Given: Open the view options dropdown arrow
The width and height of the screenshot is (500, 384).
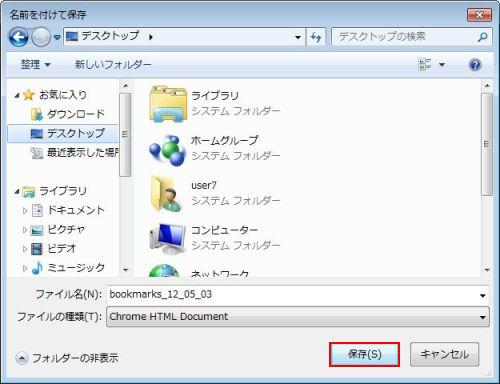Looking at the screenshot, I should coord(442,65).
